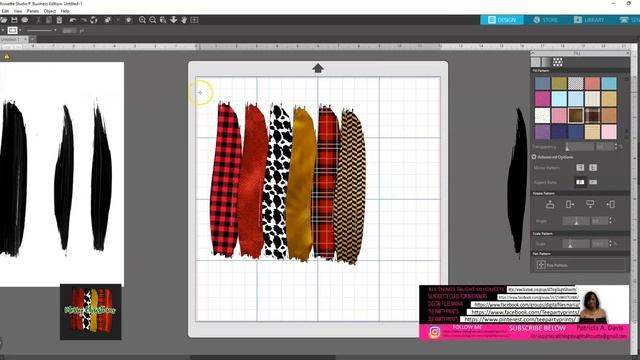Screen dimensions: 640x360
Task: Switch to the solid fill color tab
Action: 536,62
